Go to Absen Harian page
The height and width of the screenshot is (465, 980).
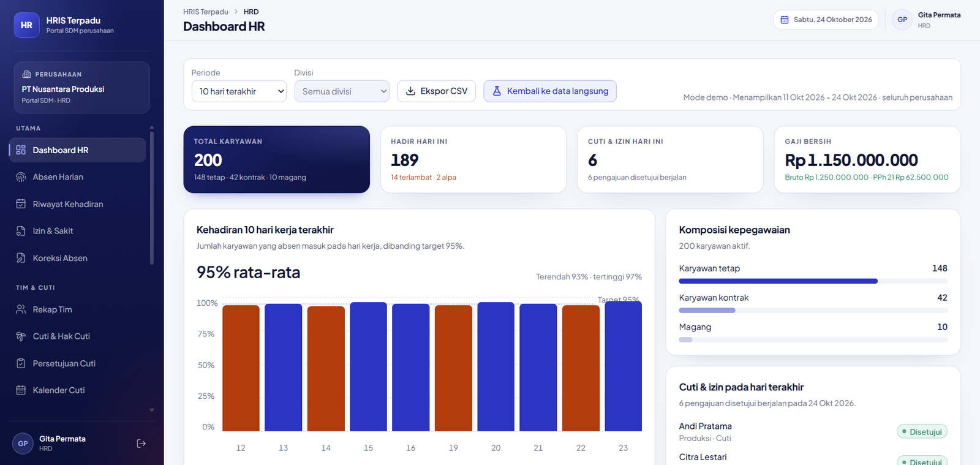tap(77, 177)
